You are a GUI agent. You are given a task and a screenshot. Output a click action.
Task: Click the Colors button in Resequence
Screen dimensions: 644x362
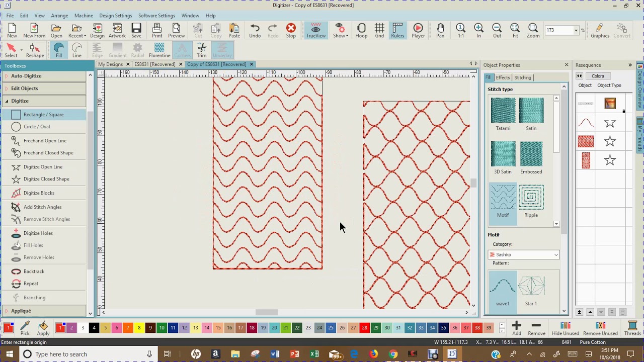[x=598, y=76]
